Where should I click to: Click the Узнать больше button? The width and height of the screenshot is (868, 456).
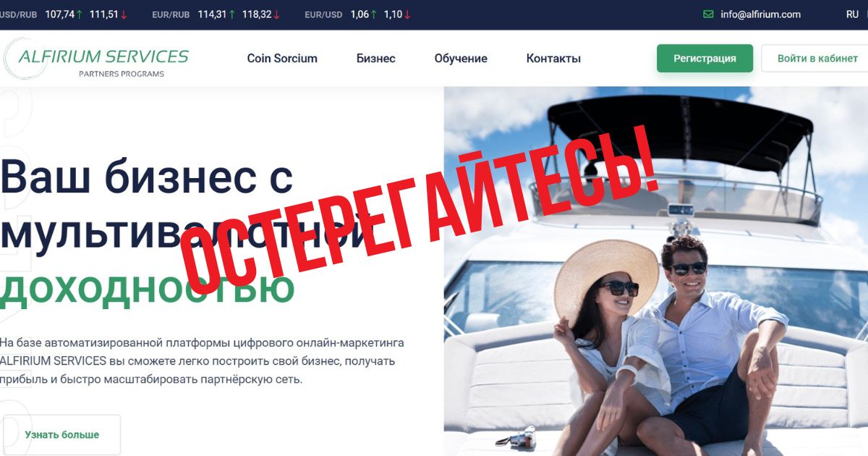pos(61,435)
